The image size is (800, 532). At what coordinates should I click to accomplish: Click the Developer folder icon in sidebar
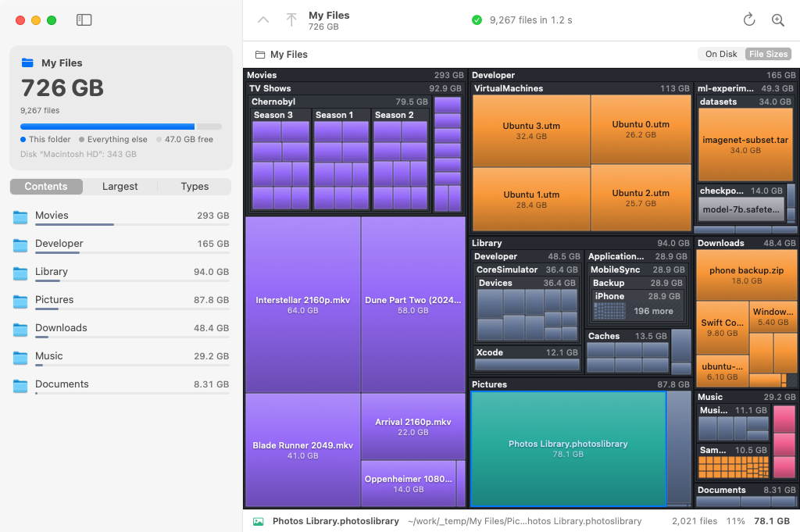coord(20,245)
